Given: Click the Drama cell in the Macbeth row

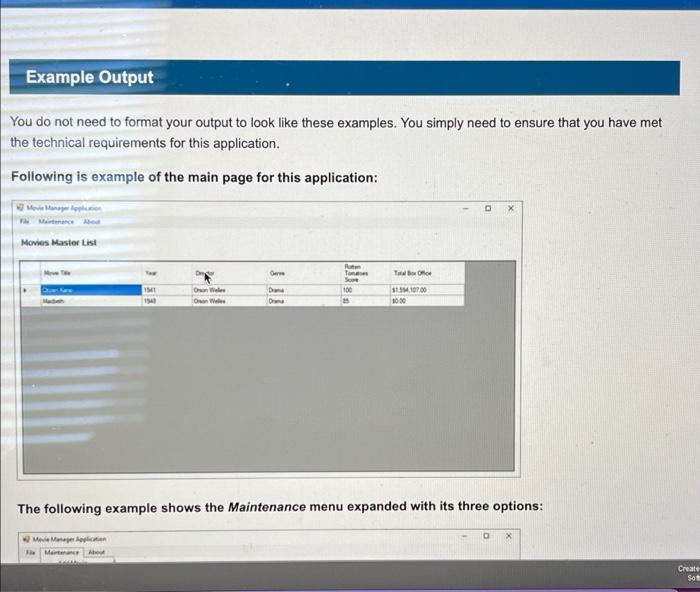Looking at the screenshot, I should click(x=304, y=301).
